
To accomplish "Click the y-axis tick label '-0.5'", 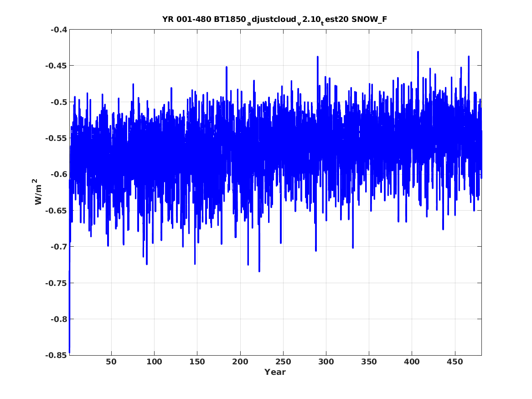I will pos(59,102).
